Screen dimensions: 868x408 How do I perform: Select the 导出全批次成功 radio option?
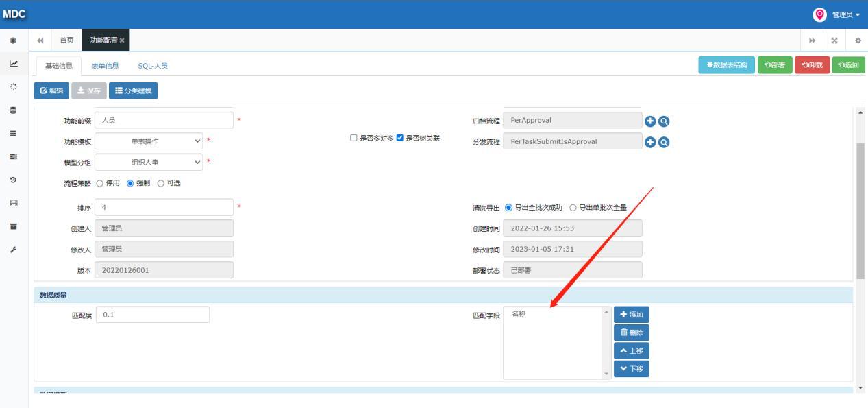point(508,208)
